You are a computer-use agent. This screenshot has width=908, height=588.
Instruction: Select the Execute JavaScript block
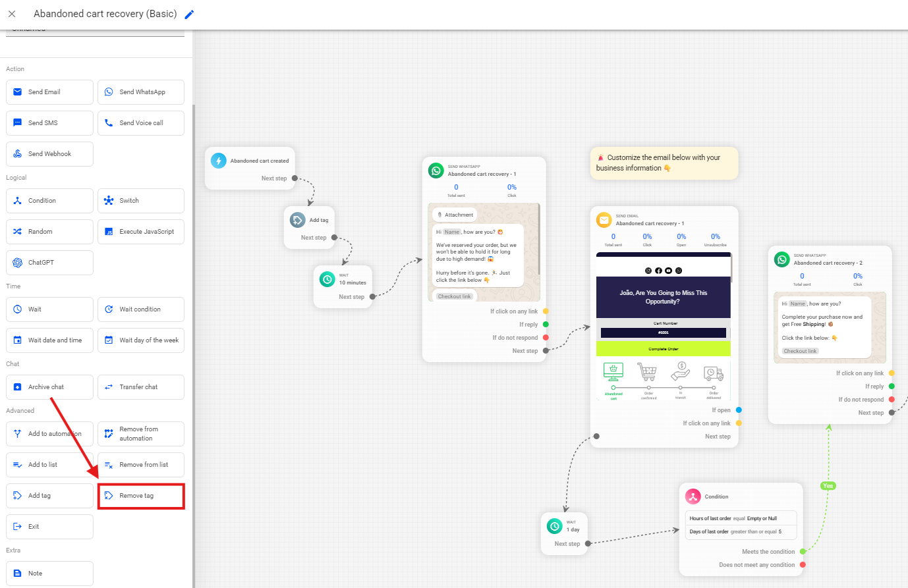pos(141,232)
